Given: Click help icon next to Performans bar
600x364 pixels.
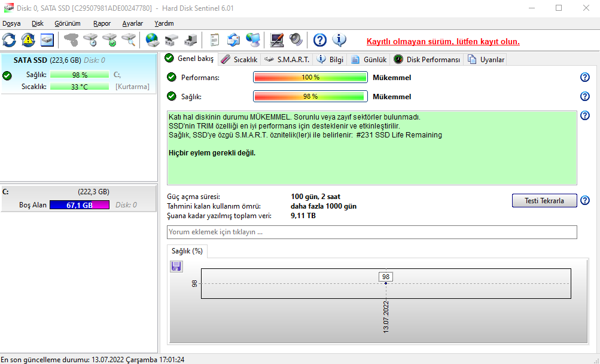Looking at the screenshot, I should (x=584, y=77).
